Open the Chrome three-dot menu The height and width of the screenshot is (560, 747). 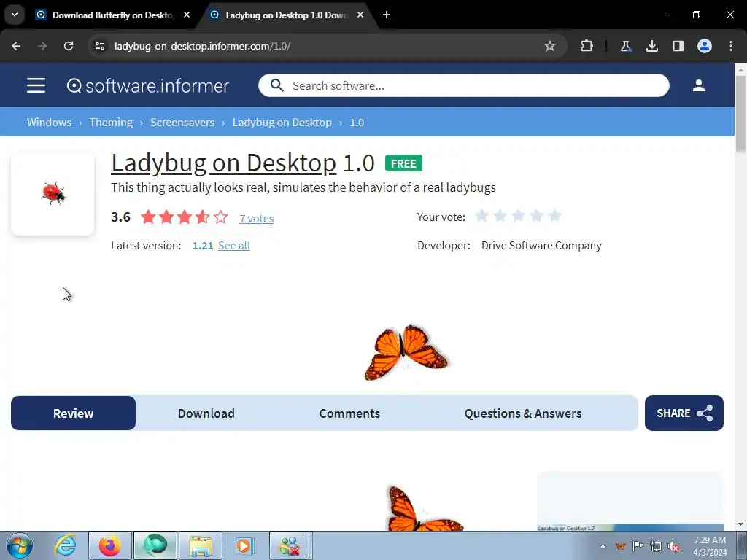[731, 46]
